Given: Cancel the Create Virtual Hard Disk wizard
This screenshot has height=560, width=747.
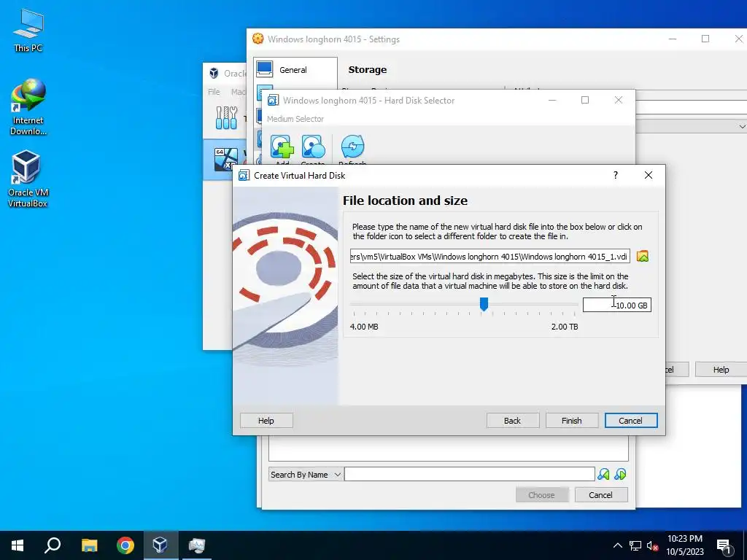Looking at the screenshot, I should [x=631, y=421].
